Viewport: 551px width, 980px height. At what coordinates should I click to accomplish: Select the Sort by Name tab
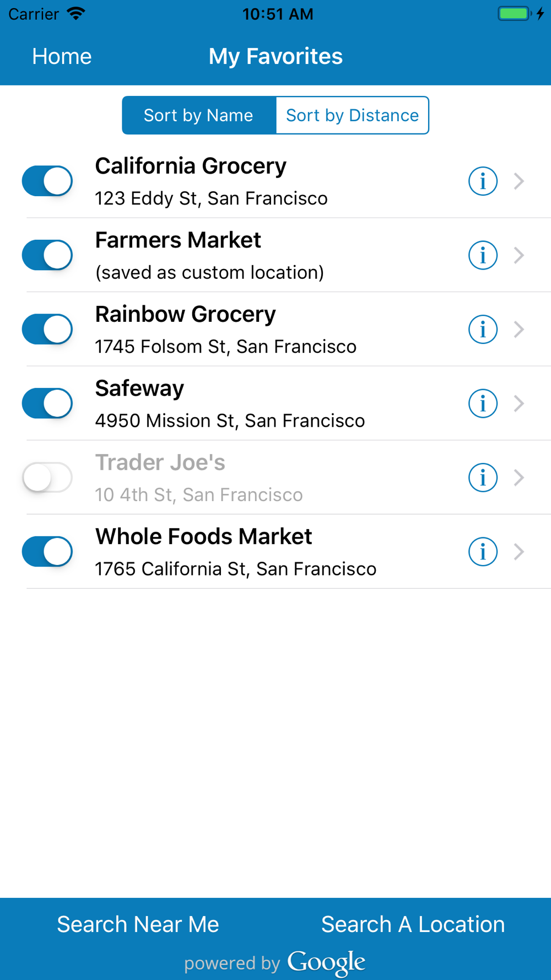point(198,115)
